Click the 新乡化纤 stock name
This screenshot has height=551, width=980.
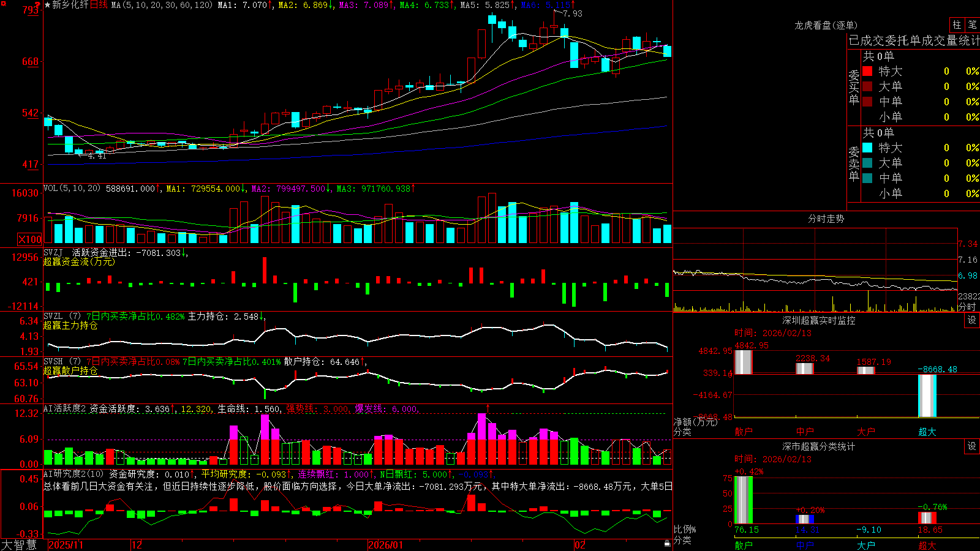(x=70, y=5)
